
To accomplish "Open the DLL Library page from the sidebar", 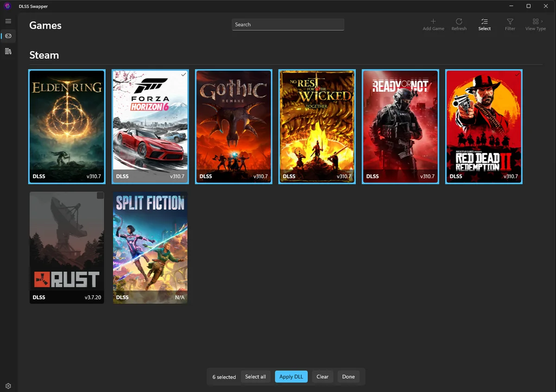I will (x=8, y=51).
